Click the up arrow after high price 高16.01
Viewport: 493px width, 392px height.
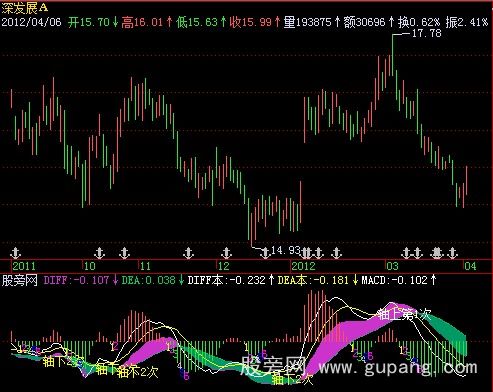point(169,22)
